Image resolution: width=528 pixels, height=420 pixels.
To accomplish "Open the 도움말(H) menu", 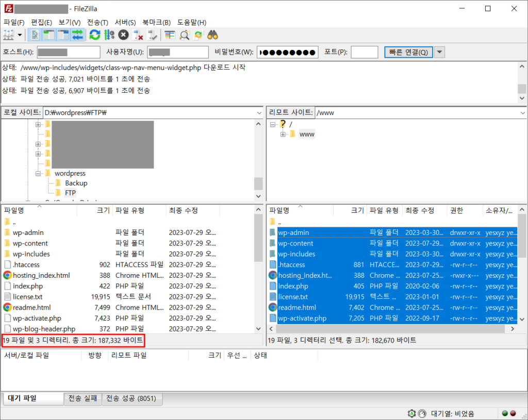I will click(192, 22).
